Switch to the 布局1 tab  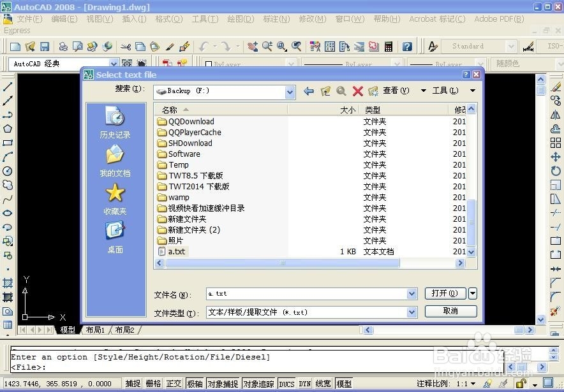[95, 330]
